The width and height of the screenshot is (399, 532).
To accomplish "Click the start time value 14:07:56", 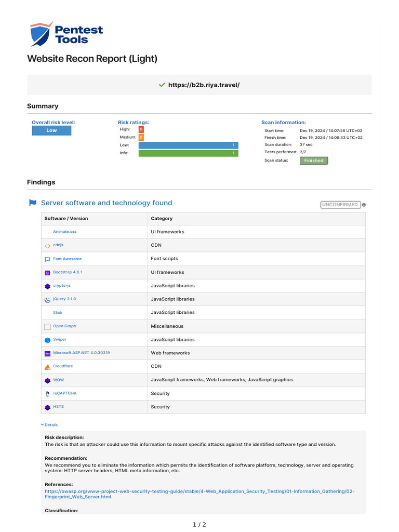I will point(331,130).
